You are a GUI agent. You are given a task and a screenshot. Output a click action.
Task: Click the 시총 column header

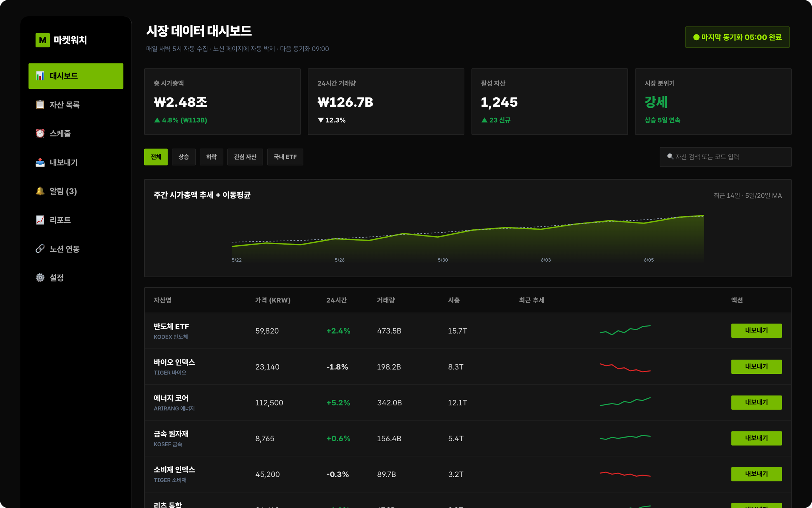(x=454, y=300)
